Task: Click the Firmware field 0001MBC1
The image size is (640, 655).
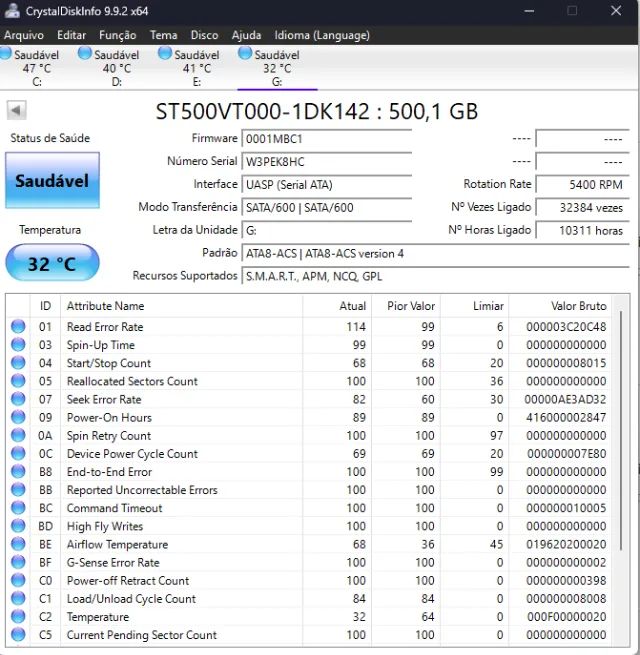Action: (x=327, y=138)
